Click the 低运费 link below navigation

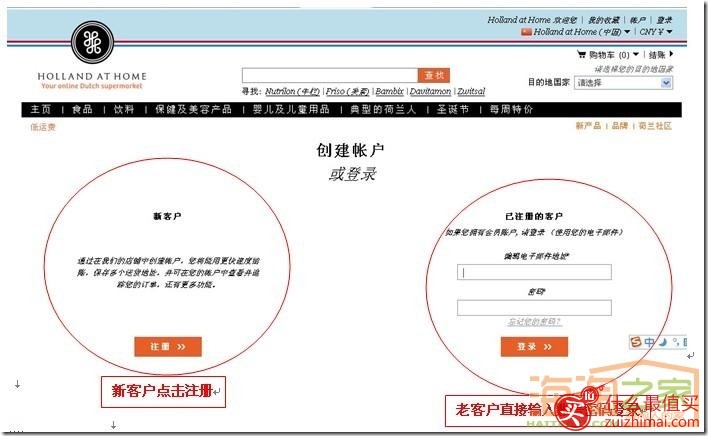point(43,127)
